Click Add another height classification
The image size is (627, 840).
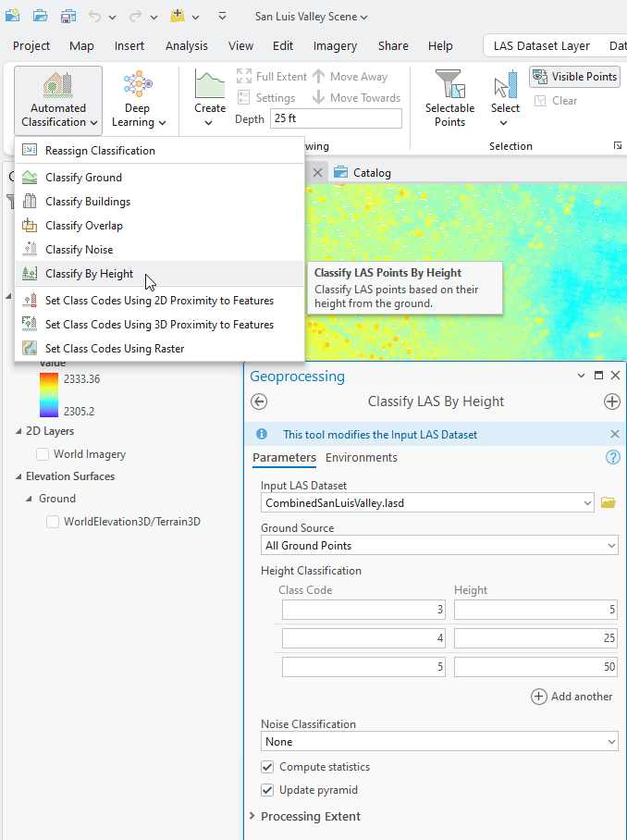coord(572,697)
